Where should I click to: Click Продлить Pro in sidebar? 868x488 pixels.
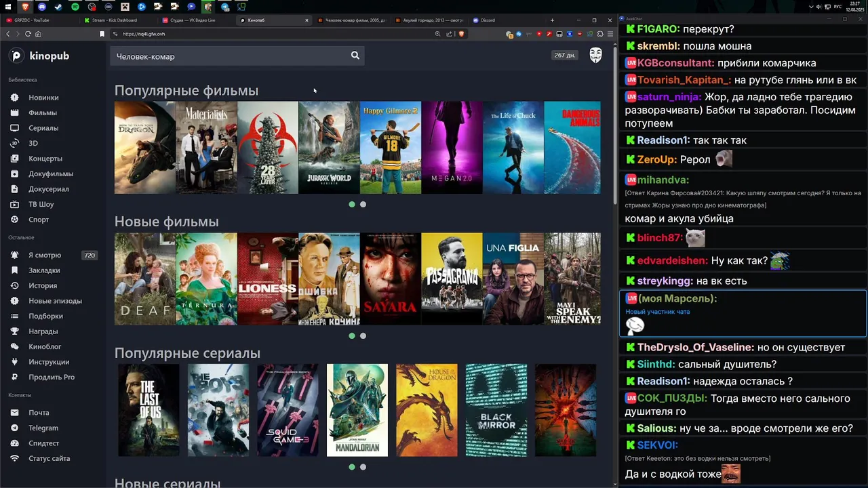(52, 377)
